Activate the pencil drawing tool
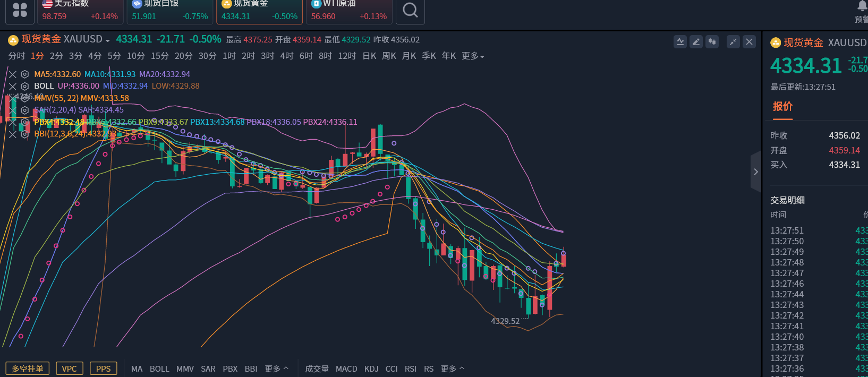868x377 pixels. 696,42
